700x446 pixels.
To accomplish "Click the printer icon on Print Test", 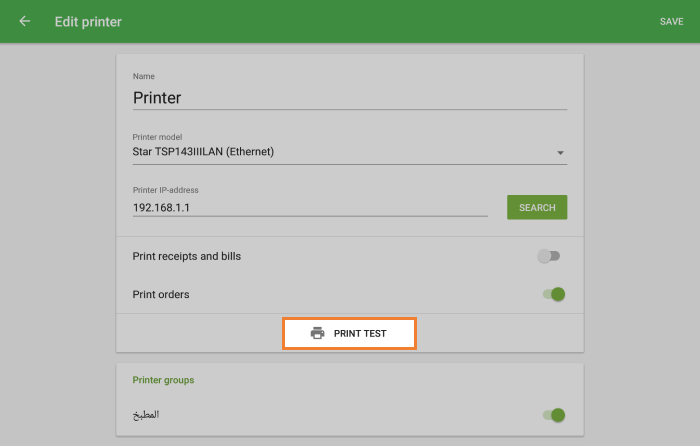I will (x=317, y=333).
